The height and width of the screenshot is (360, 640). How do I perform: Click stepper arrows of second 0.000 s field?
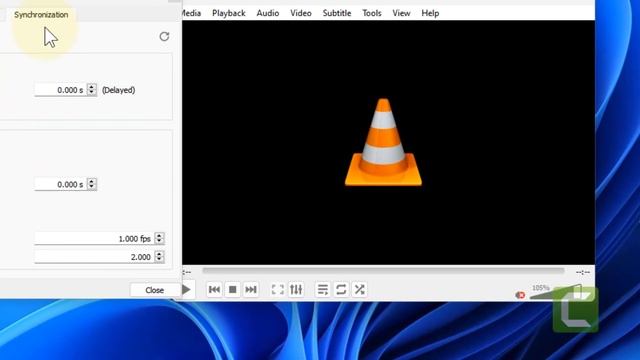[92, 184]
